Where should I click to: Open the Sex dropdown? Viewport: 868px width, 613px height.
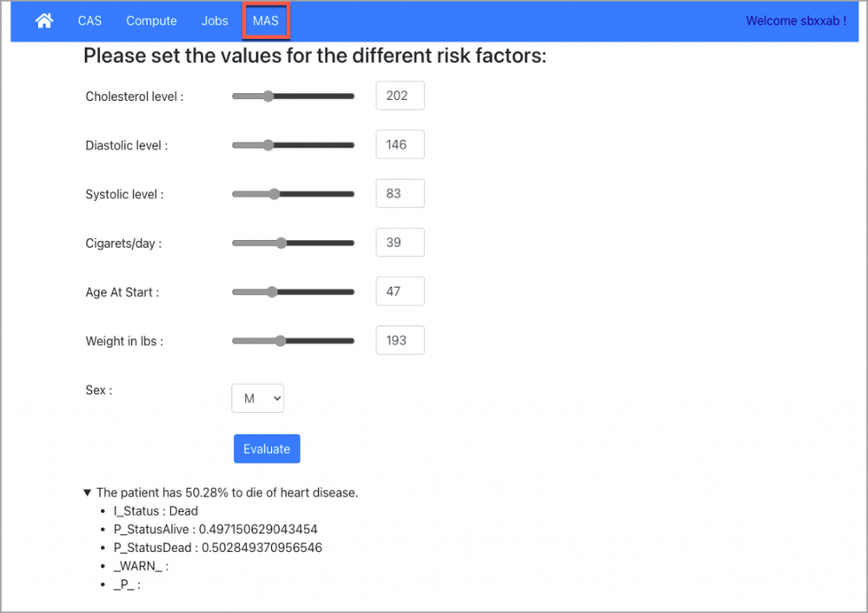point(258,398)
